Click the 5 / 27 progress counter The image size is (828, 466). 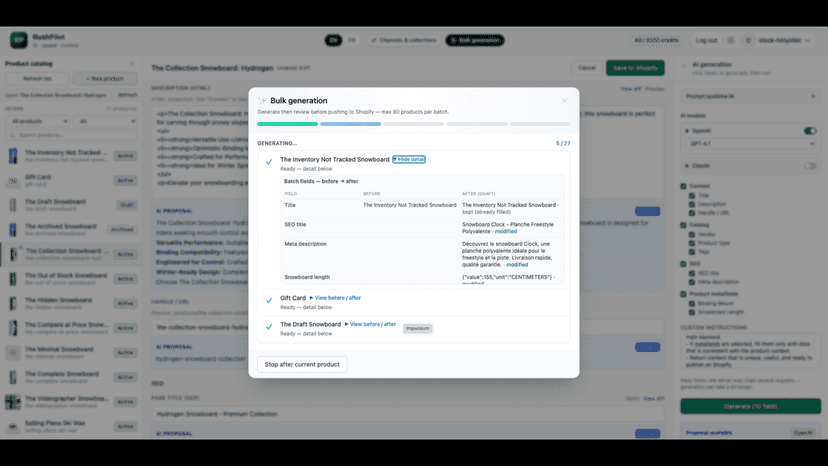(563, 143)
